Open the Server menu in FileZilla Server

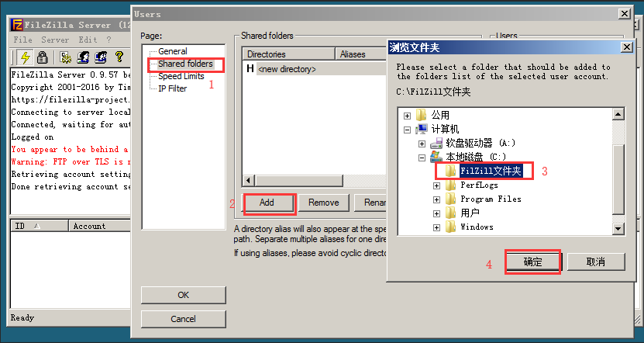click(x=55, y=40)
